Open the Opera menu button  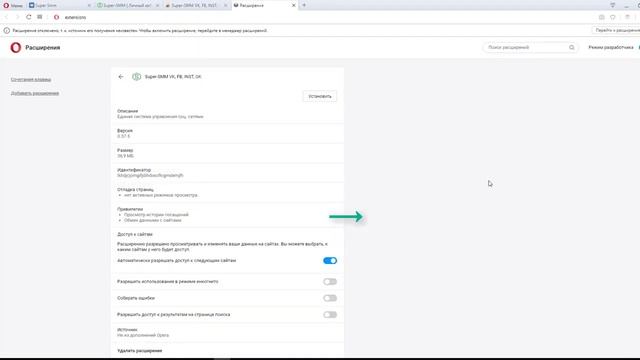(x=13, y=5)
